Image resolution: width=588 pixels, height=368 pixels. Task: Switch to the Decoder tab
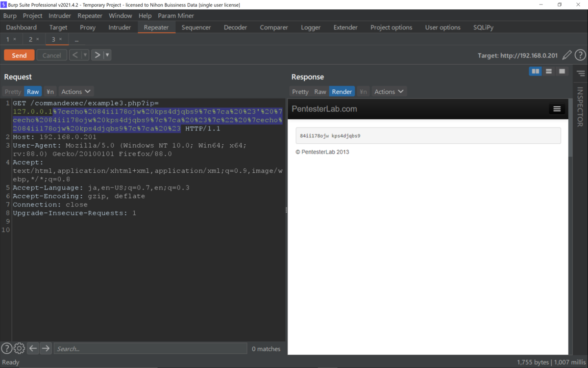click(x=236, y=27)
